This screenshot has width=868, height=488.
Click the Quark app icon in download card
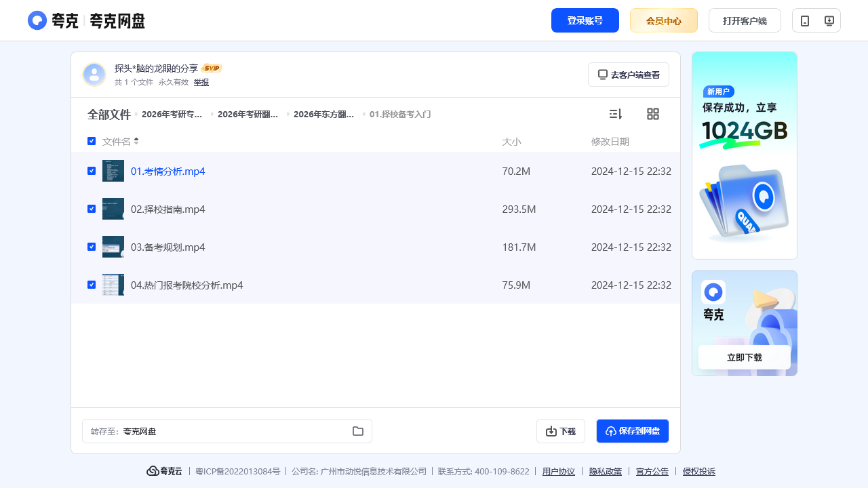713,292
